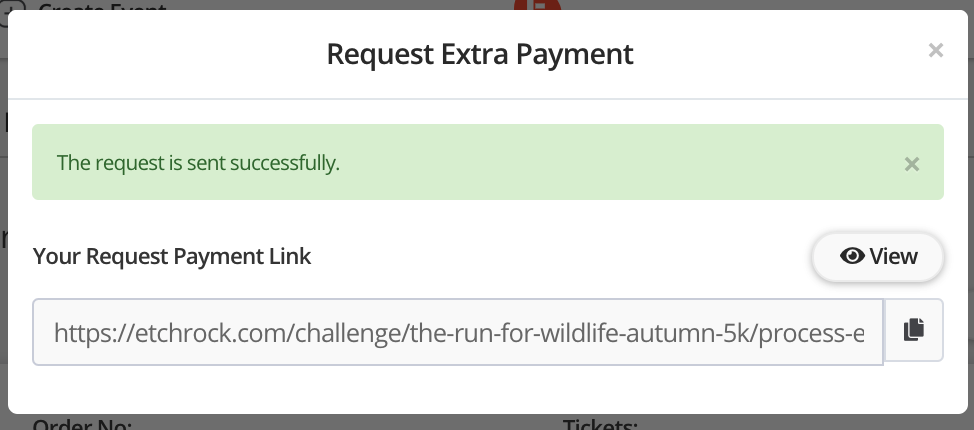
Task: Click the dialog header divider area
Action: coord(488,99)
